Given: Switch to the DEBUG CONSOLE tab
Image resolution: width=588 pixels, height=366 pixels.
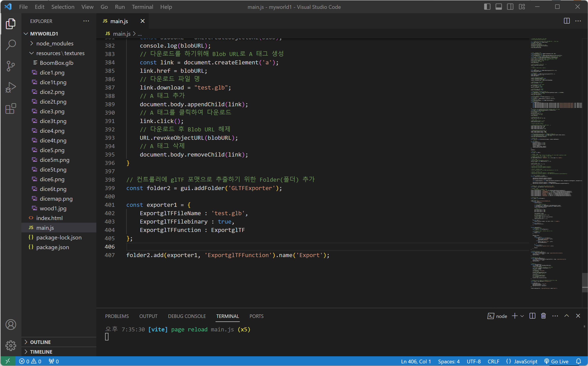Looking at the screenshot, I should (187, 316).
